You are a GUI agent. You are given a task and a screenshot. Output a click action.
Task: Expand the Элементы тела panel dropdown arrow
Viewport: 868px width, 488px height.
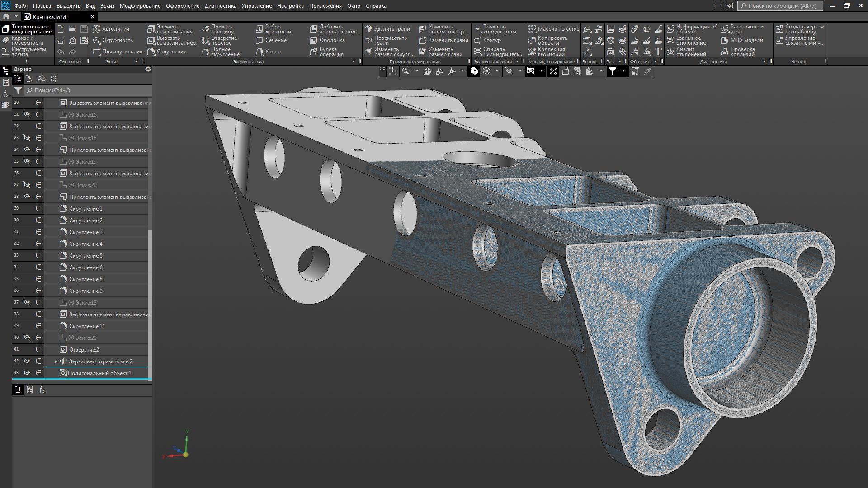354,61
